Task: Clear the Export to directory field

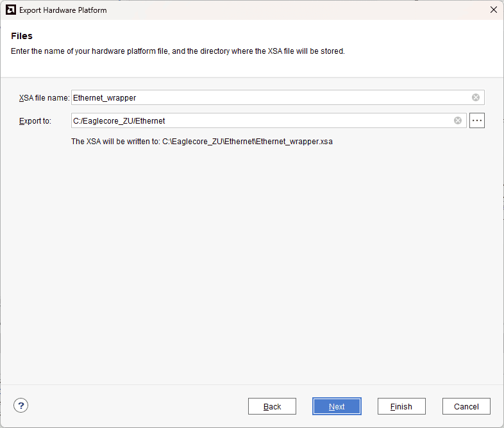Action: point(458,120)
